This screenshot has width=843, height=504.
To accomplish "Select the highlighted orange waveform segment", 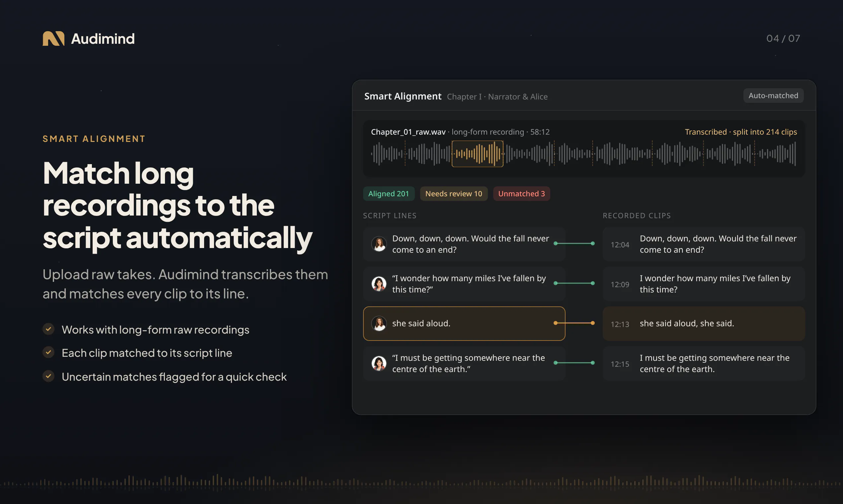I will (x=478, y=154).
